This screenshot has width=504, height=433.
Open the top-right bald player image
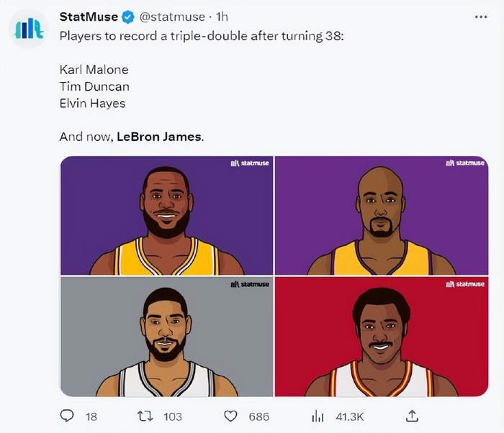click(381, 215)
